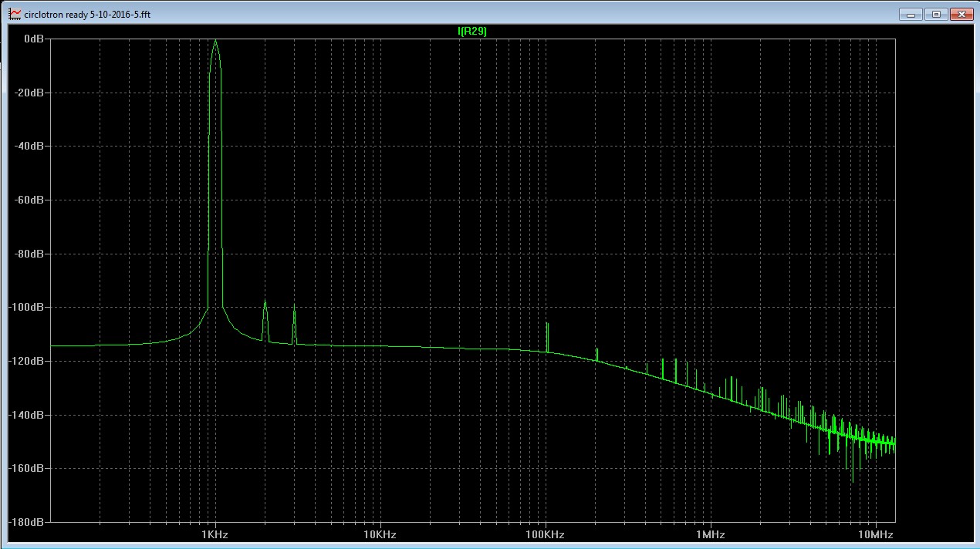The width and height of the screenshot is (980, 549).
Task: Click the -100dB vertical axis label
Action: pyautogui.click(x=25, y=307)
